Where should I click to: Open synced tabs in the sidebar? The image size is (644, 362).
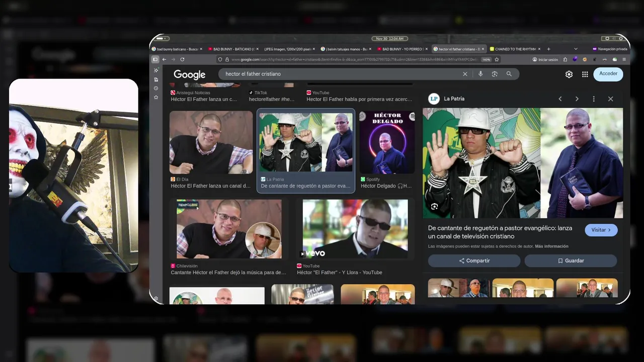pos(156,79)
